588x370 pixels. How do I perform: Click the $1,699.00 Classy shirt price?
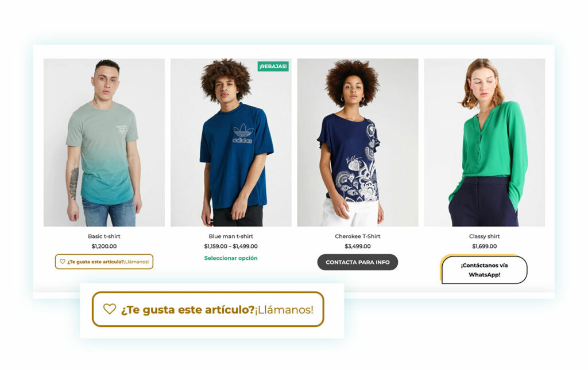click(485, 247)
